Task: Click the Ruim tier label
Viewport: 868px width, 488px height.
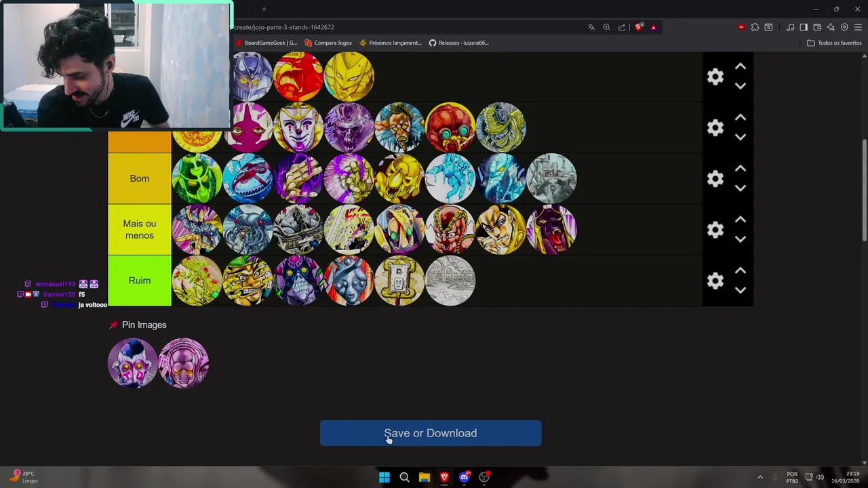Action: [140, 281]
